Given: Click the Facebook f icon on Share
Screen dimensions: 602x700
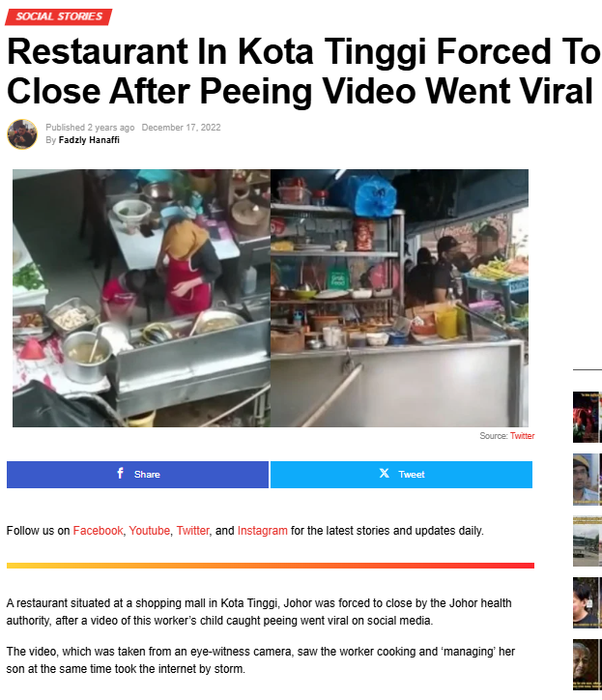Looking at the screenshot, I should [120, 473].
